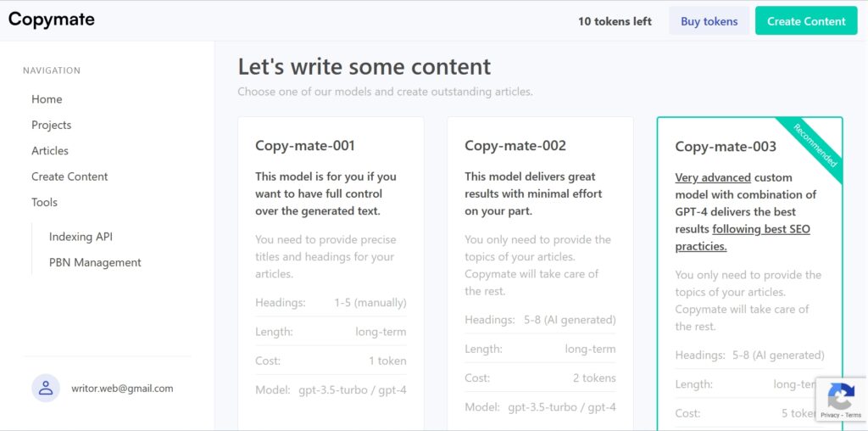Open Indexing API tool
This screenshot has height=431, width=868.
click(x=81, y=237)
